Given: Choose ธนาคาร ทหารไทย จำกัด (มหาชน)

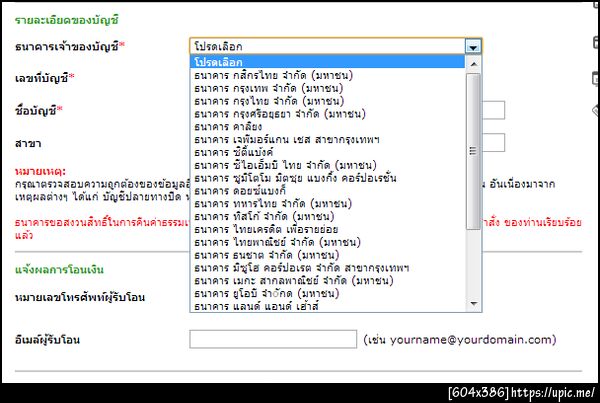Looking at the screenshot, I should [328, 204].
